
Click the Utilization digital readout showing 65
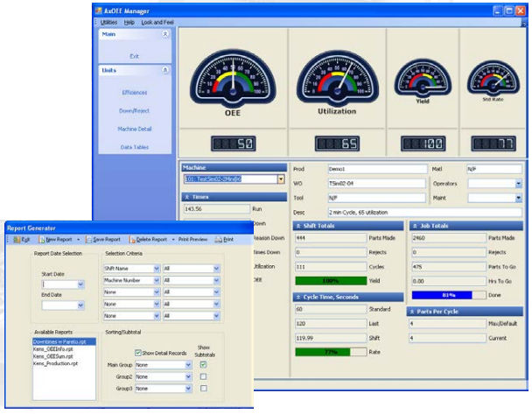[x=337, y=144]
